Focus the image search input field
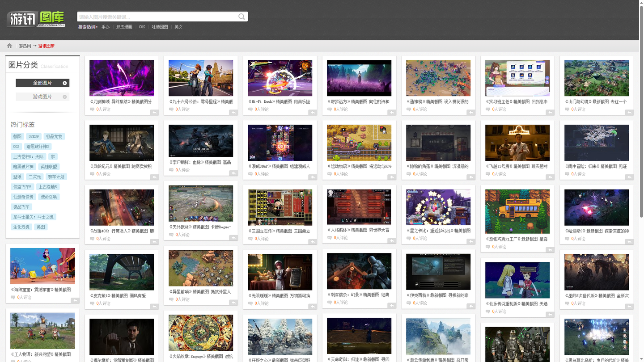This screenshot has height=362, width=644. coord(157,17)
